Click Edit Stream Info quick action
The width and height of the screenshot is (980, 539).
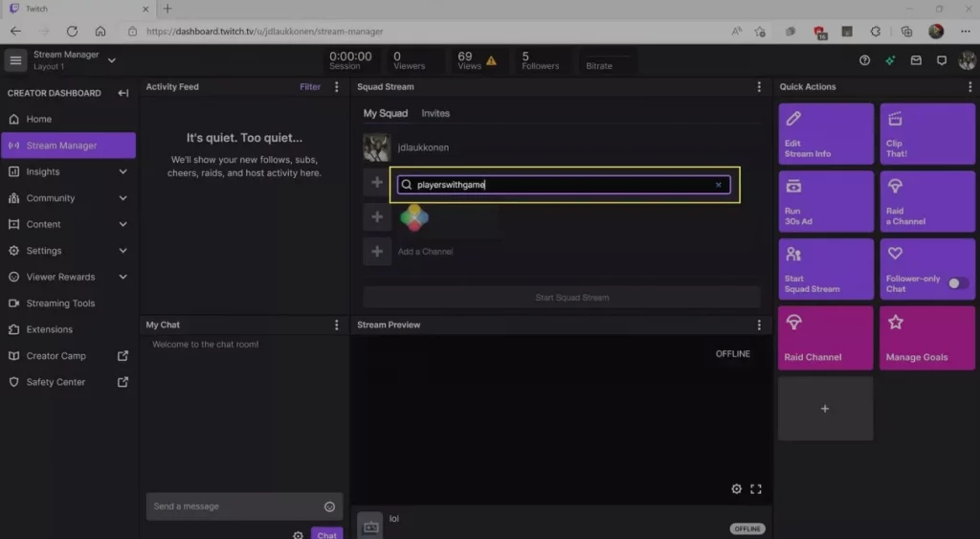tap(826, 134)
